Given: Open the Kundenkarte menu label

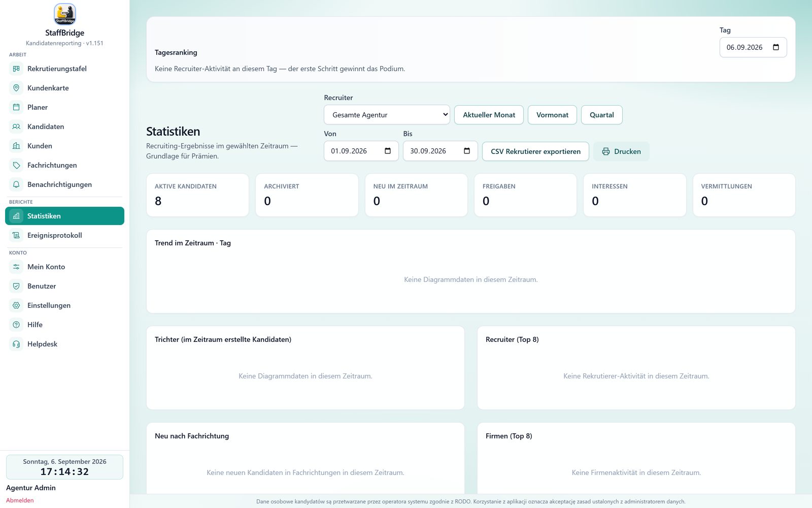Looking at the screenshot, I should coord(48,88).
